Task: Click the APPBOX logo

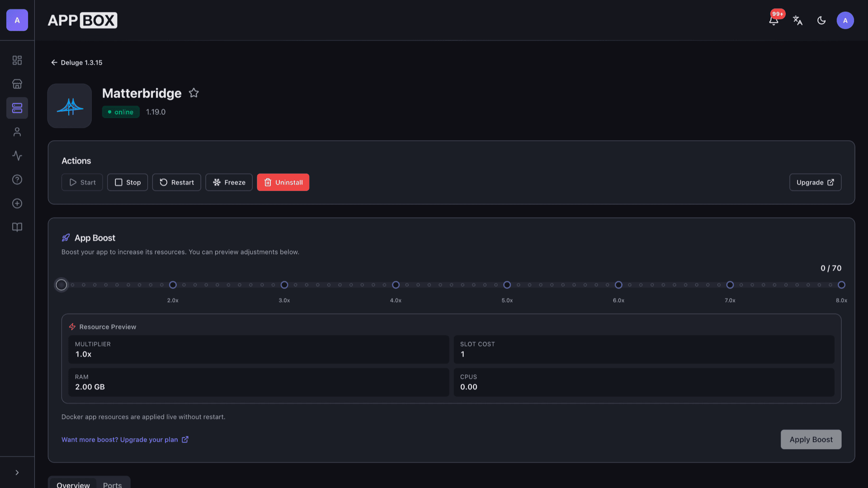Action: tap(82, 20)
